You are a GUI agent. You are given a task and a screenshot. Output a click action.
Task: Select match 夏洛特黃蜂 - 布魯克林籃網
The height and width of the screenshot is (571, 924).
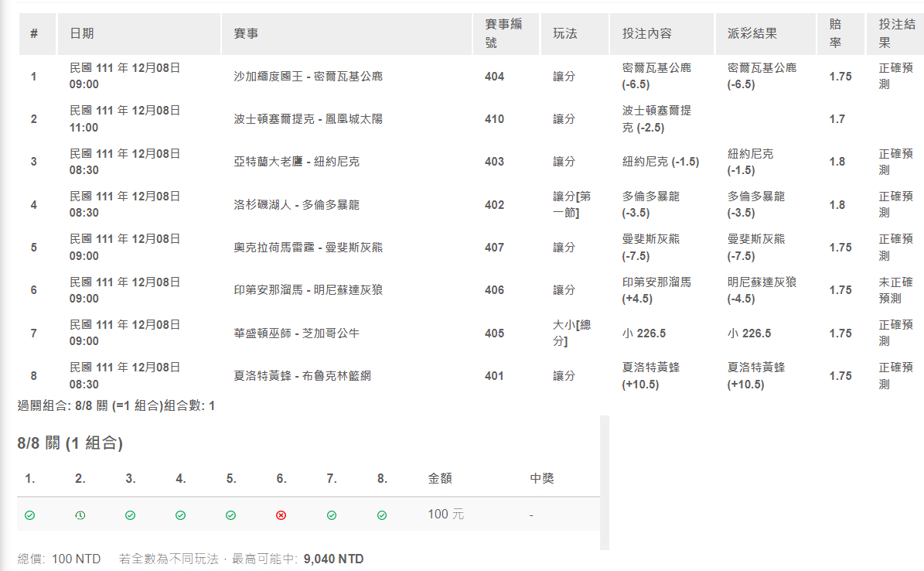[x=302, y=376]
